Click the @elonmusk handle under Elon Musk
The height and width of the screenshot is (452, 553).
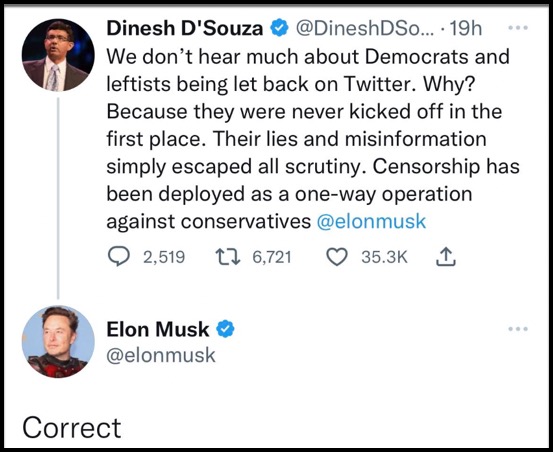(x=161, y=355)
